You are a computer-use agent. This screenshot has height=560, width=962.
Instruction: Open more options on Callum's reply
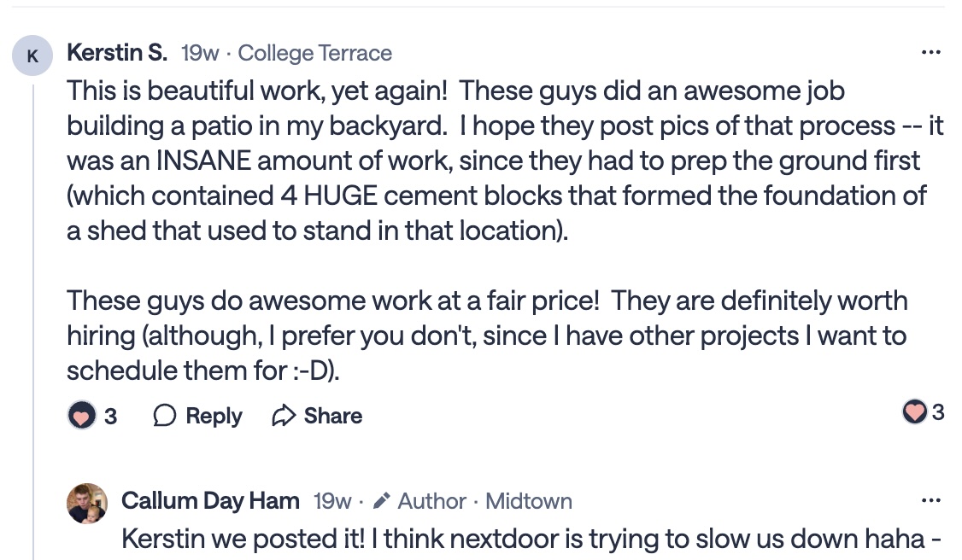[x=930, y=500]
